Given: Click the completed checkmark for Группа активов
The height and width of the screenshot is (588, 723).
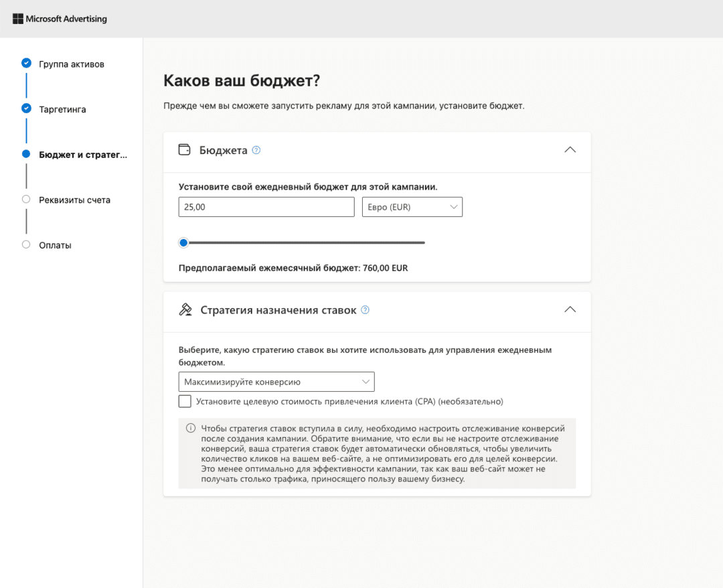Looking at the screenshot, I should [25, 63].
